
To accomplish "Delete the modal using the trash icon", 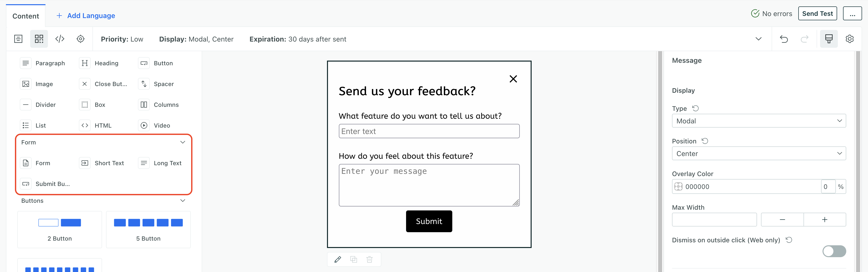I will click(x=369, y=259).
